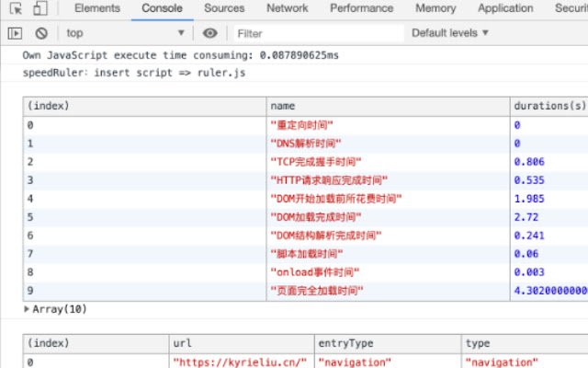Switch to the Elements tab

97,8
